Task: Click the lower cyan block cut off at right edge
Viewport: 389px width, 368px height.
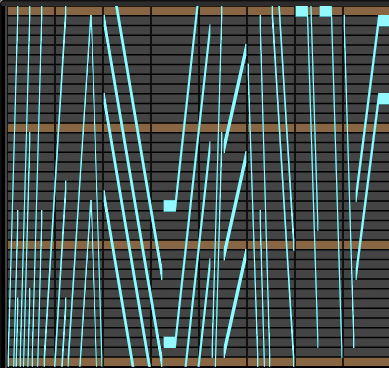Action: pyautogui.click(x=383, y=99)
